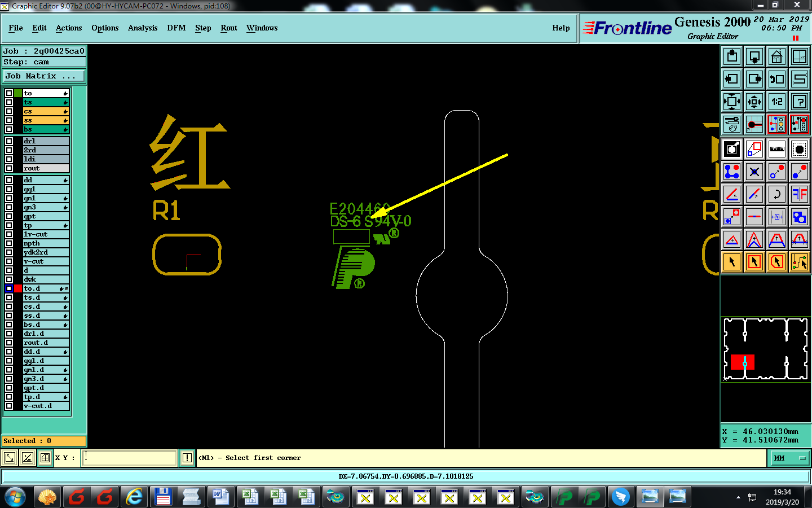Screen dimensions: 812x508
Task: Select the 'dwk' layer name
Action: (x=45, y=279)
